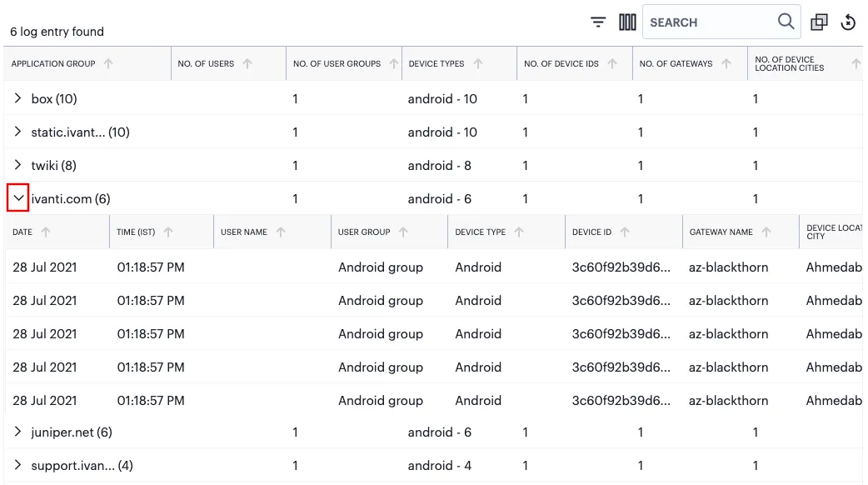
Task: Sort by Gateway Name arrow
Action: pos(766,232)
